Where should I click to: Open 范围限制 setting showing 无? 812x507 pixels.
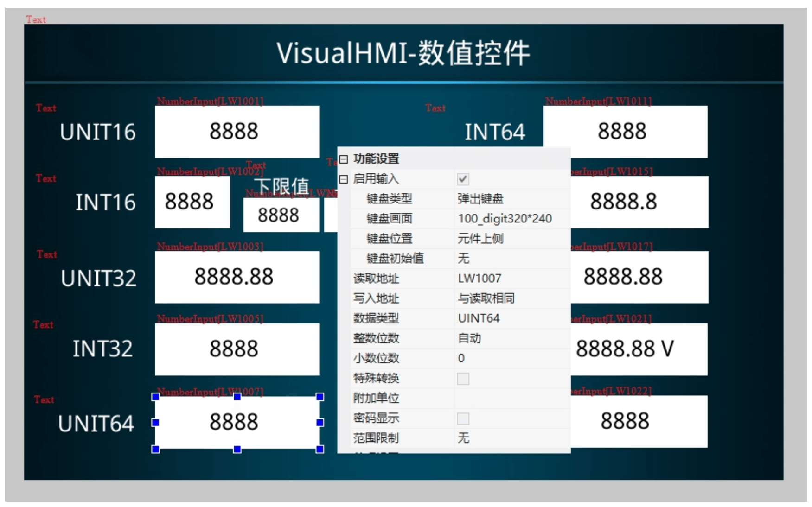tap(510, 438)
